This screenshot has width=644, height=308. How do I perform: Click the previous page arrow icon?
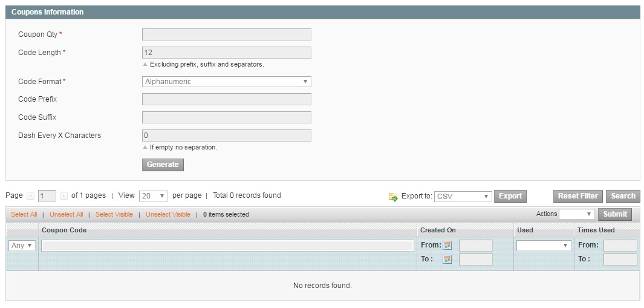[x=31, y=196]
